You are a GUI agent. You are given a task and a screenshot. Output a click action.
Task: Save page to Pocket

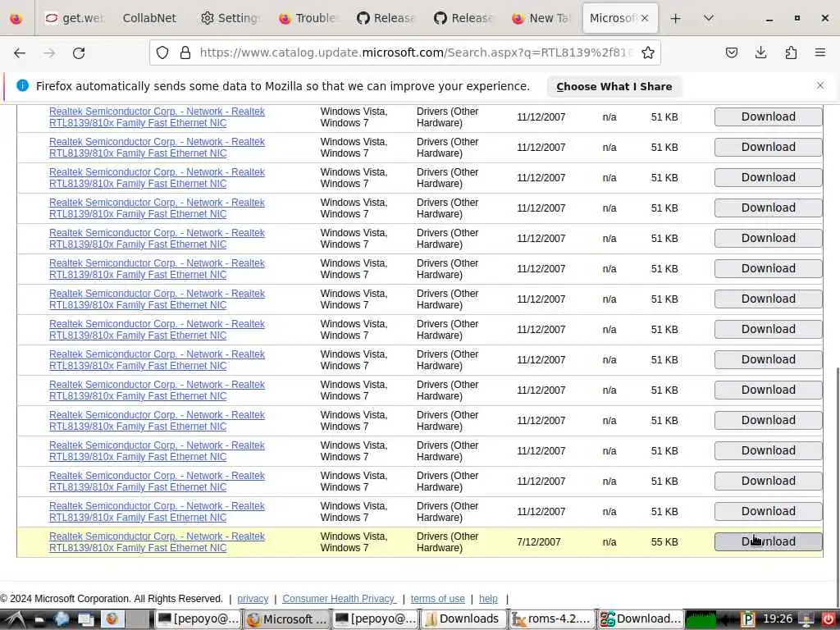coord(731,52)
